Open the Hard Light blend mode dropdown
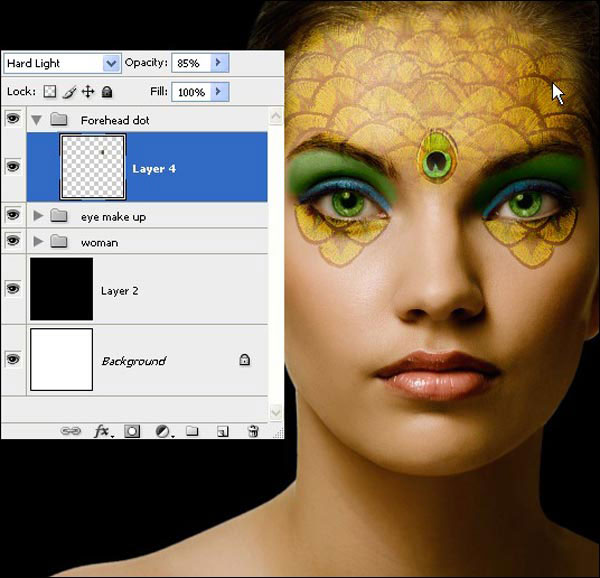600x578 pixels. (110, 63)
